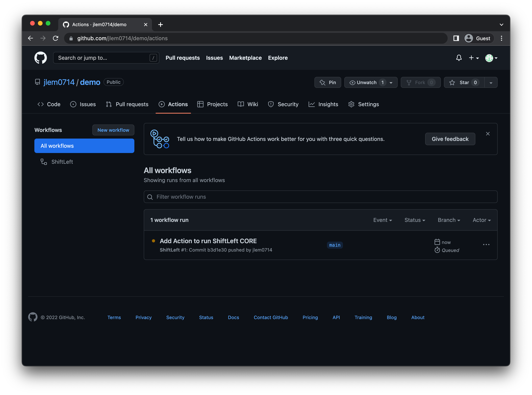
Task: Click the browser forward arrow
Action: (43, 38)
